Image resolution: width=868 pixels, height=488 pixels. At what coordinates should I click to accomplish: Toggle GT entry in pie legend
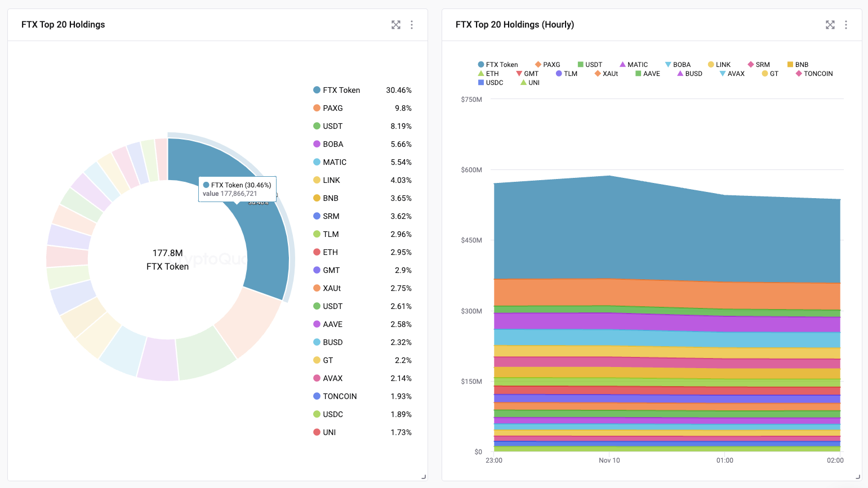click(323, 360)
